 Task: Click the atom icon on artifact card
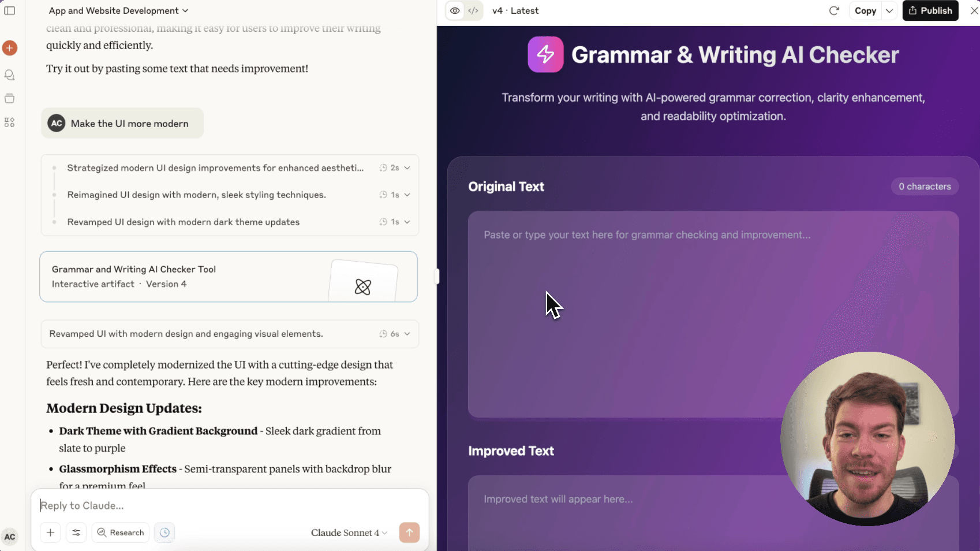tap(363, 286)
